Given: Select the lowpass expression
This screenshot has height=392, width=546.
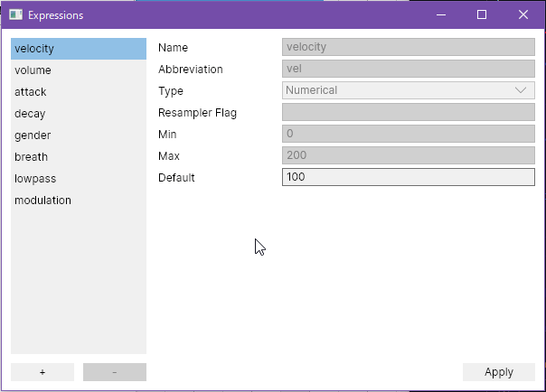Looking at the screenshot, I should pyautogui.click(x=79, y=179).
